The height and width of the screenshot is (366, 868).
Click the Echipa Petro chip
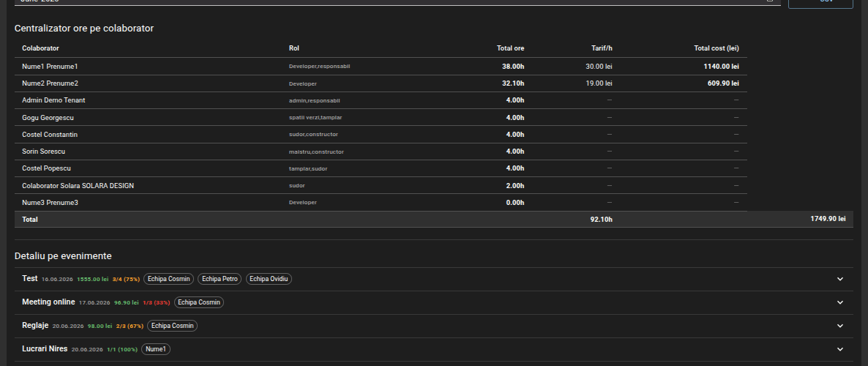pos(220,279)
